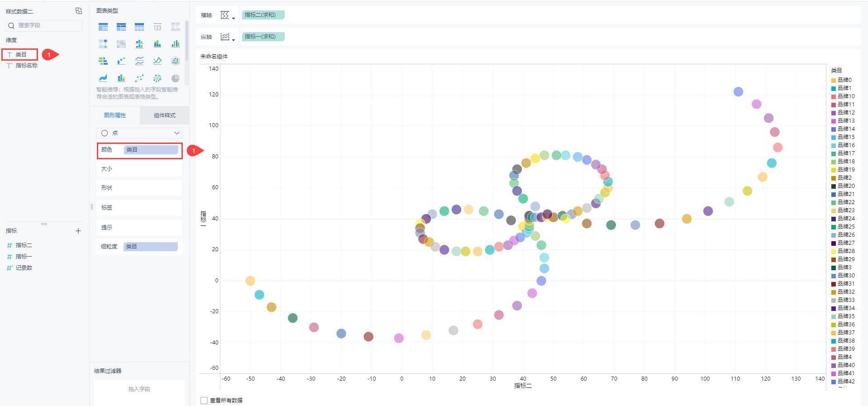Select the waterfall chart type icon
The width and height of the screenshot is (868, 406).
coord(121,61)
